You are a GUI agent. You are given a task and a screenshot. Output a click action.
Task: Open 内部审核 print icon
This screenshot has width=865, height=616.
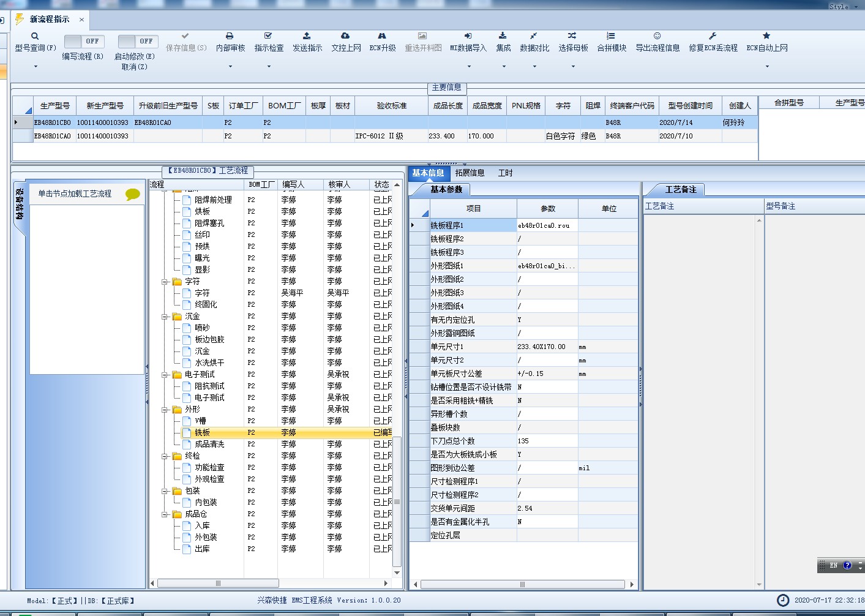click(x=230, y=36)
